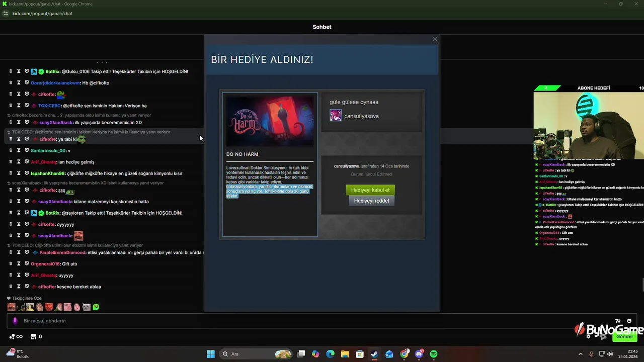The height and width of the screenshot is (362, 644).
Task: Insert the white cat emote
Action: point(87,307)
